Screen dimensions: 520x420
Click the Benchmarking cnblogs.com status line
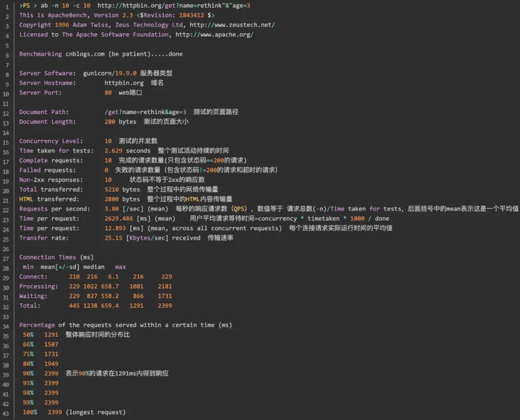[101, 53]
